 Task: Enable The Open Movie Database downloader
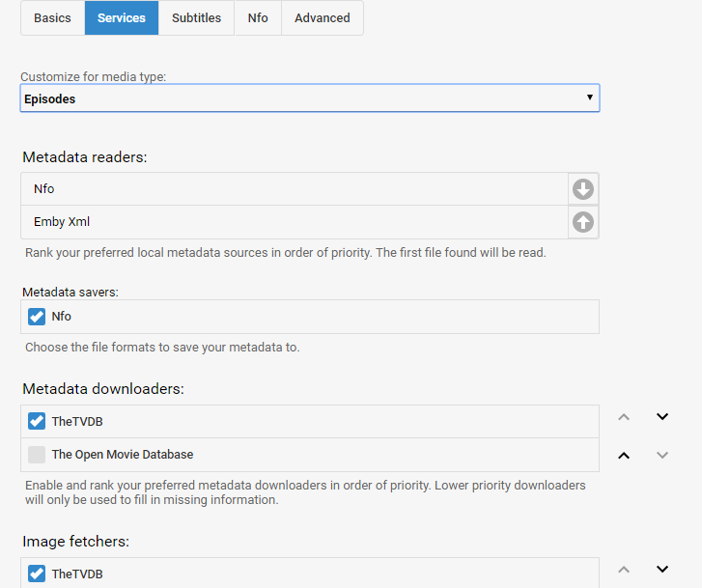(x=37, y=455)
